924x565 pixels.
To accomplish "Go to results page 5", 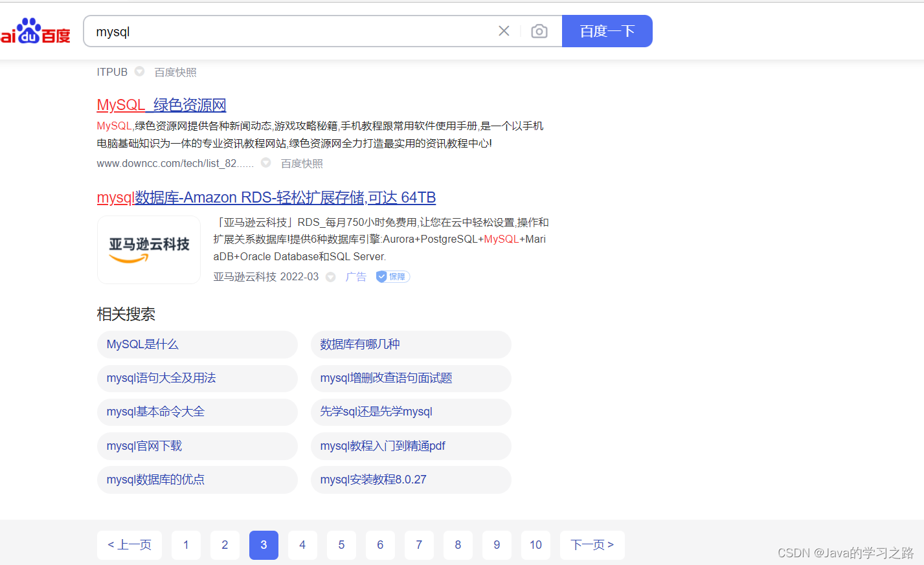I will tap(341, 546).
